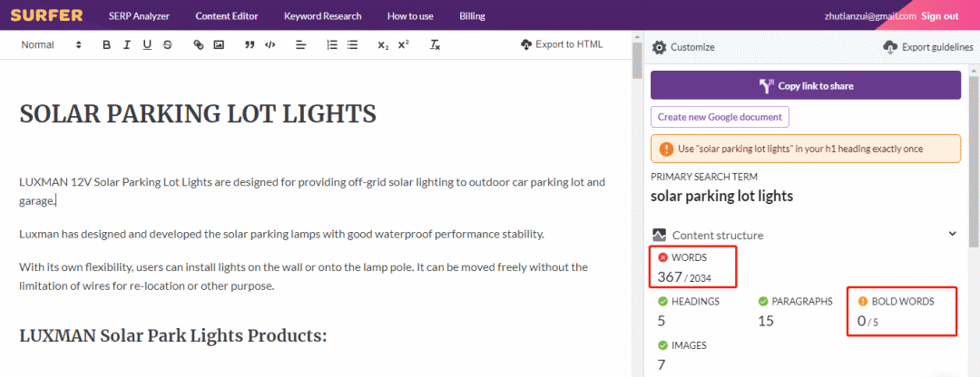Click the BOLD WORDS metric

click(902, 312)
